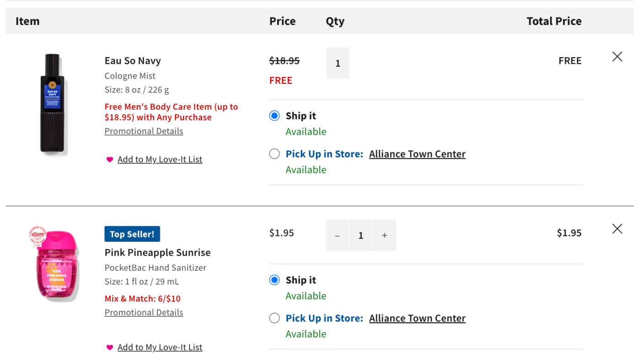
Task: Select Ship it for Eau So Navy
Action: click(x=274, y=115)
